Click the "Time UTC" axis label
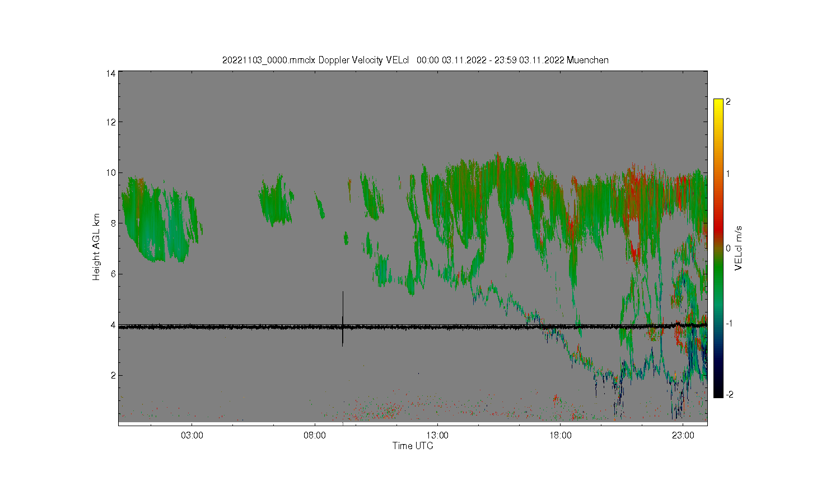The height and width of the screenshot is (504, 840). [413, 446]
